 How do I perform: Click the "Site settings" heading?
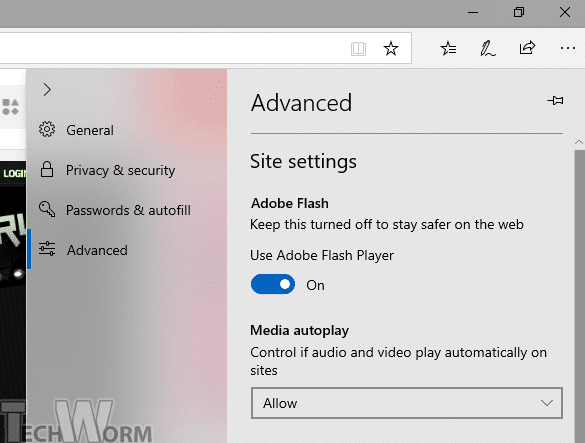303,162
